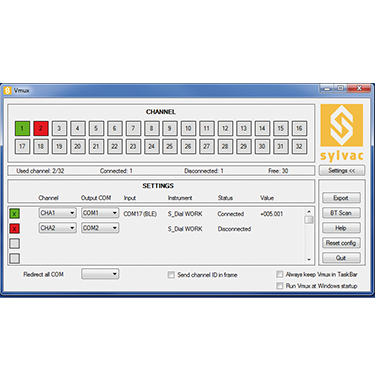Click the Export button
375x375 pixels.
(341, 198)
